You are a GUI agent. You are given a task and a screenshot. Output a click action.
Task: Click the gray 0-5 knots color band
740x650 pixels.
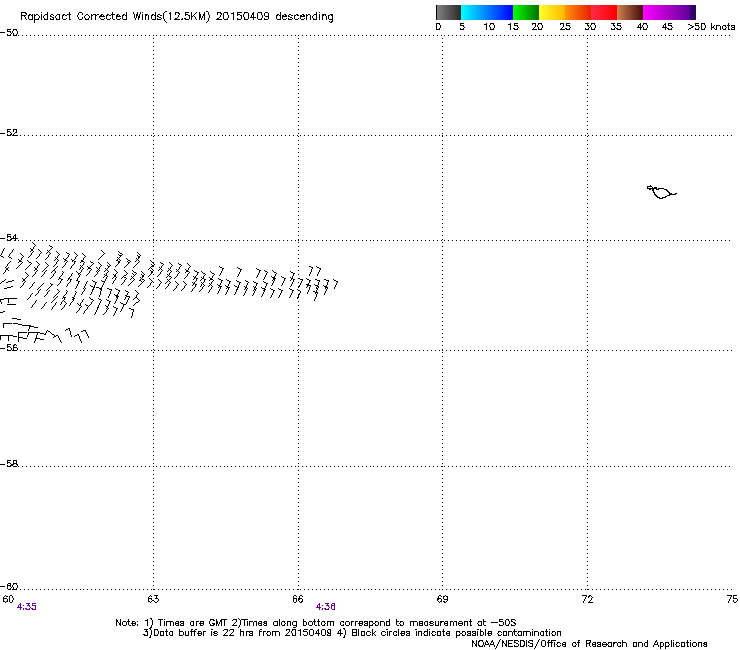448,12
